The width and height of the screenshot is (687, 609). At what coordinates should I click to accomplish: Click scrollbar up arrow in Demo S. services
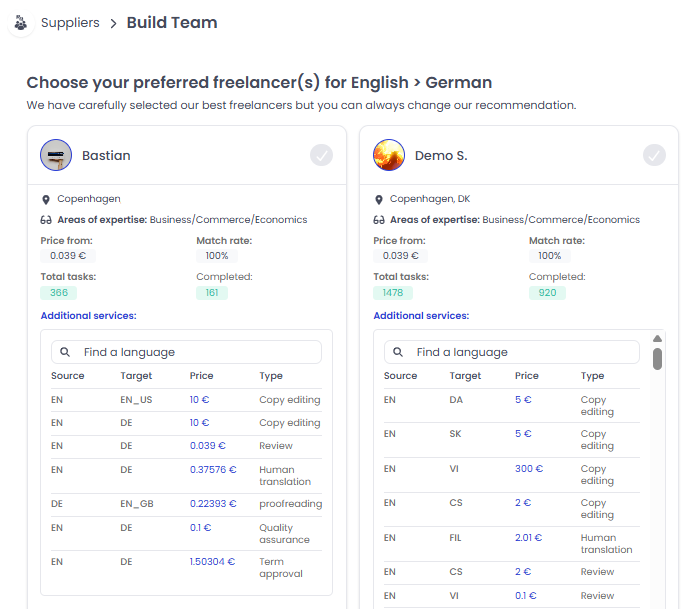coord(657,339)
